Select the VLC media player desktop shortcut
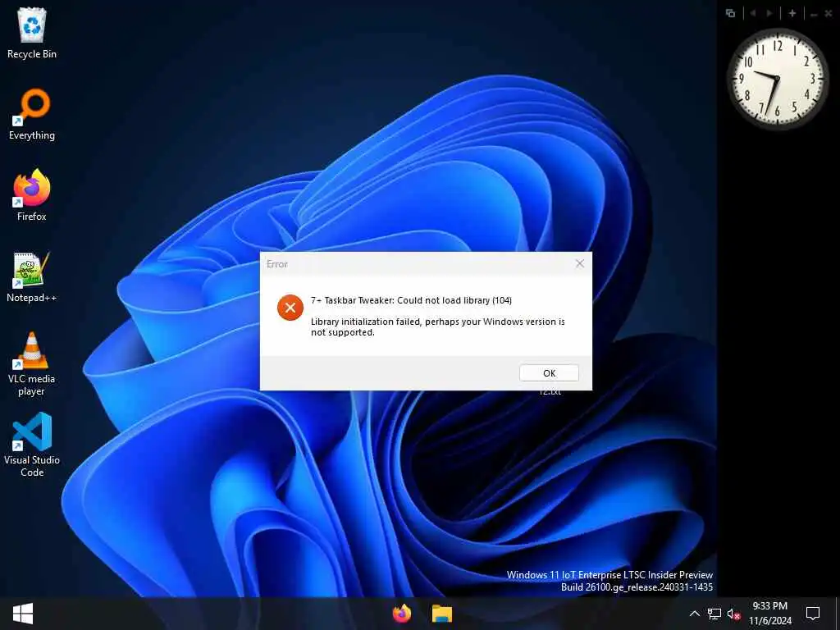The width and height of the screenshot is (840, 630). tap(32, 364)
